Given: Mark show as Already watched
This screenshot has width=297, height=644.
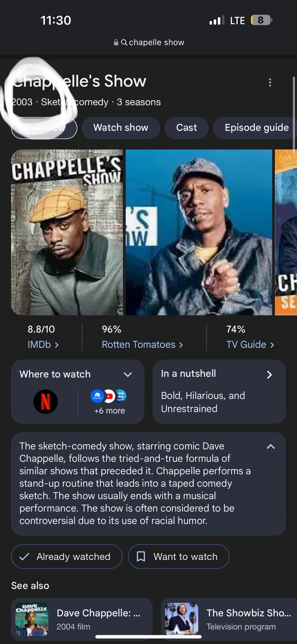Looking at the screenshot, I should pyautogui.click(x=67, y=556).
